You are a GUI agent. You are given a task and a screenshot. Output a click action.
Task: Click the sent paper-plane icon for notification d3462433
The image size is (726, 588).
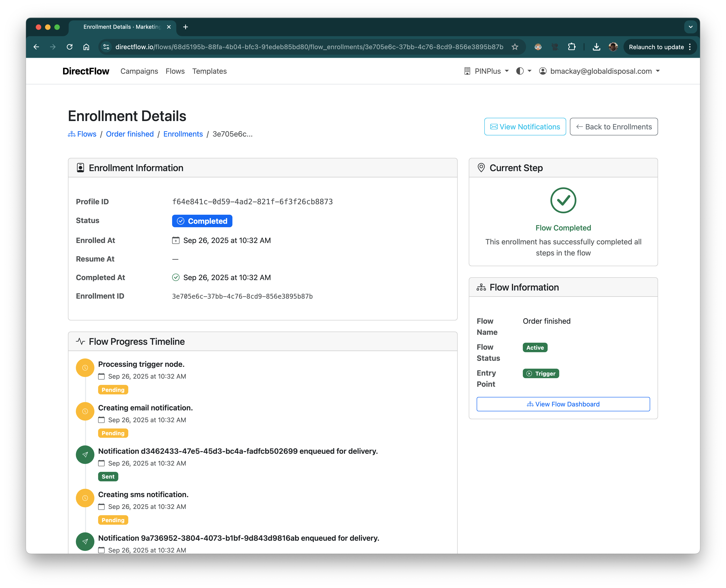point(85,454)
